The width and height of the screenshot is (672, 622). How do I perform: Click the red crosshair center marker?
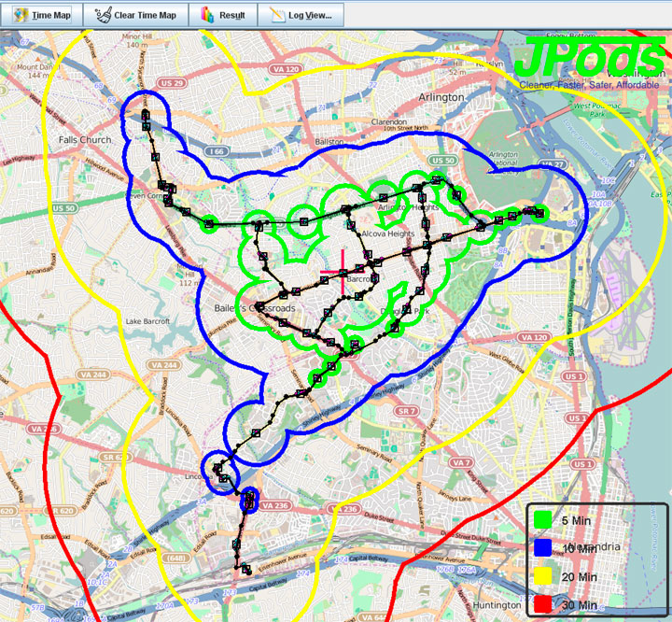pos(341,273)
